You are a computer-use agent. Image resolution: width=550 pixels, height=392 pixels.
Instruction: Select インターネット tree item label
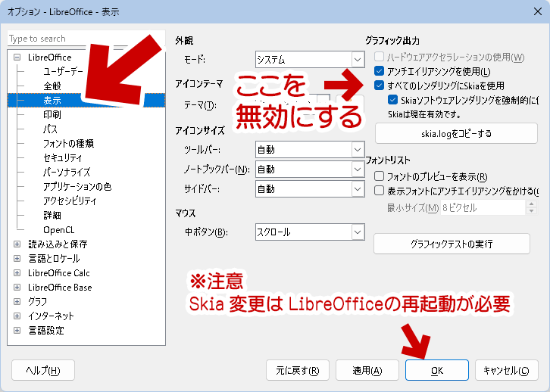(x=52, y=316)
